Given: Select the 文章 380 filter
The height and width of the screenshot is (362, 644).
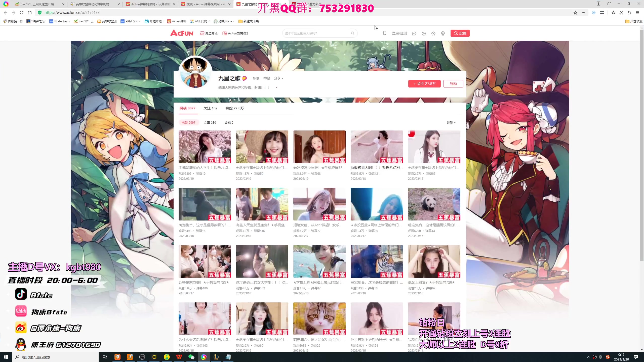Looking at the screenshot, I should (x=210, y=123).
